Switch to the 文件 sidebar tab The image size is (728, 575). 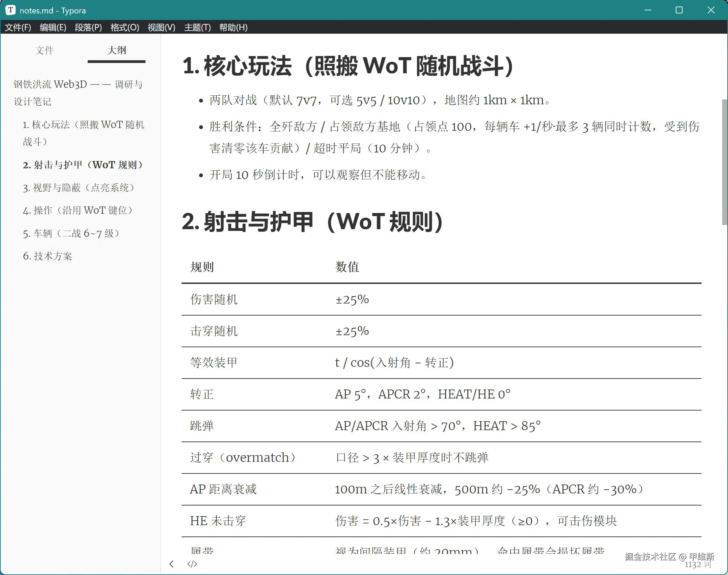44,51
